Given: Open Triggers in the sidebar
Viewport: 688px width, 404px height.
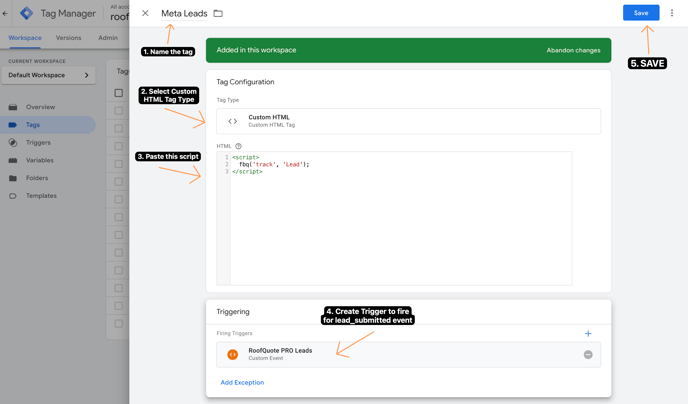Looking at the screenshot, I should [38, 143].
